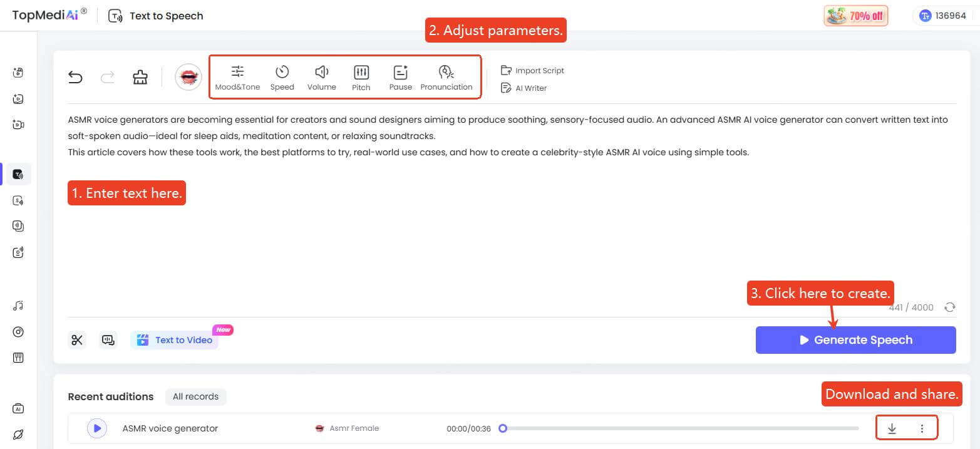Viewport: 980px width, 449px height.
Task: Click Import Script
Action: tap(533, 71)
